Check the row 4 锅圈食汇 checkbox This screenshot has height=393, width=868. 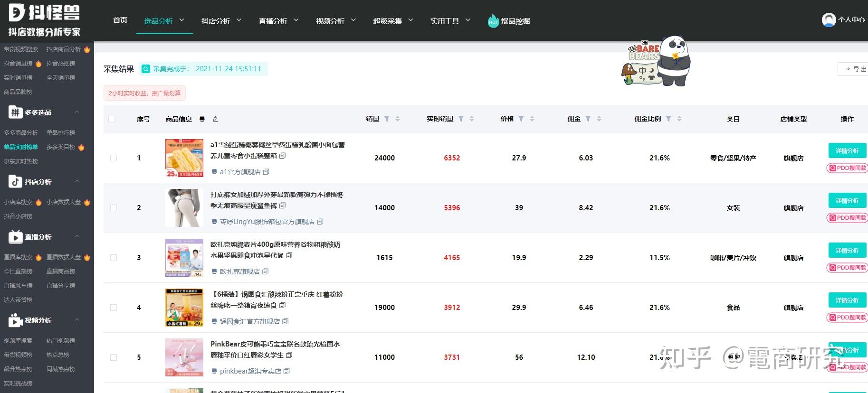pos(114,308)
